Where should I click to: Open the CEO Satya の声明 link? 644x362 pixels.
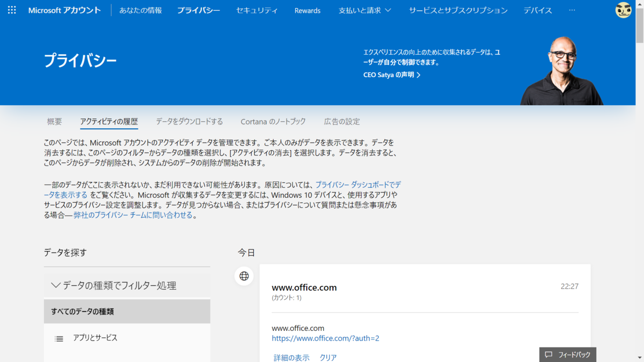click(x=392, y=75)
